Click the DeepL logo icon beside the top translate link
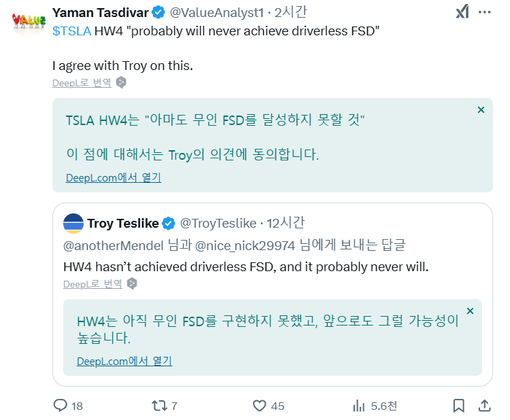 tap(121, 82)
